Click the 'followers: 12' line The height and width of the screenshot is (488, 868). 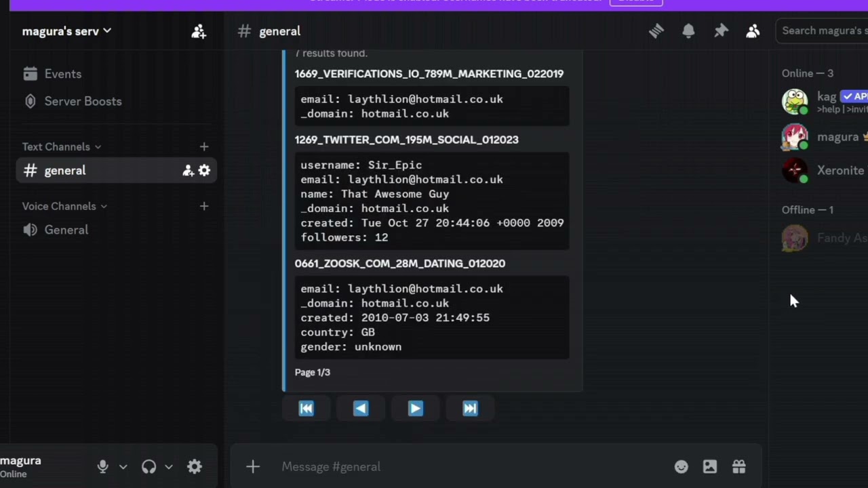(x=344, y=237)
